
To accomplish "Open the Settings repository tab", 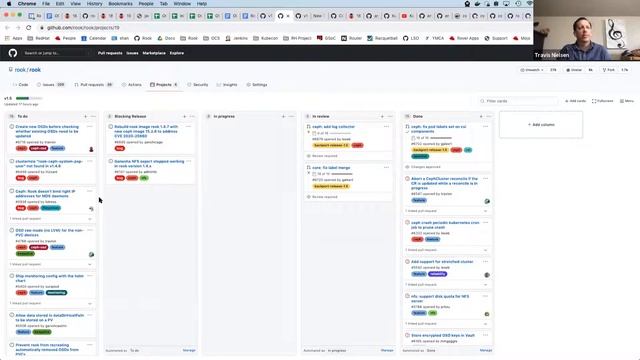I will point(257,85).
